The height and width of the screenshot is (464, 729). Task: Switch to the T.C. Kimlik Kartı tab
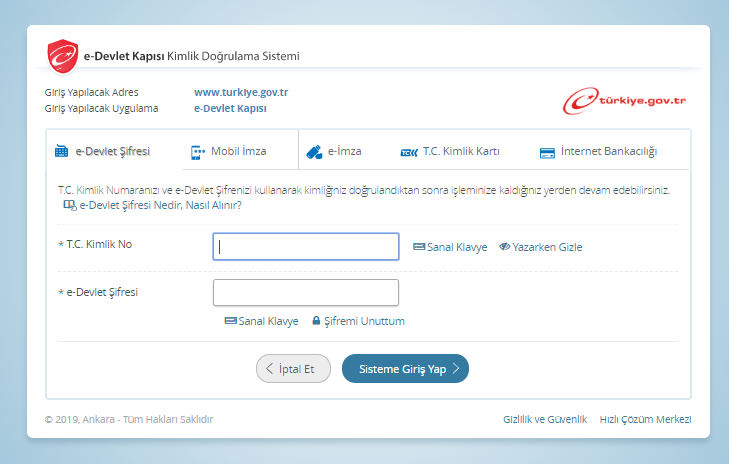460,152
